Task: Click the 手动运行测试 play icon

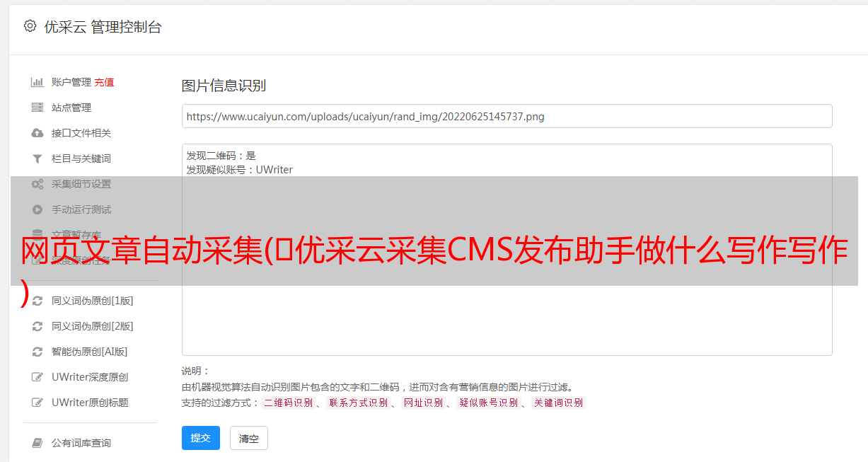Action: (37, 209)
